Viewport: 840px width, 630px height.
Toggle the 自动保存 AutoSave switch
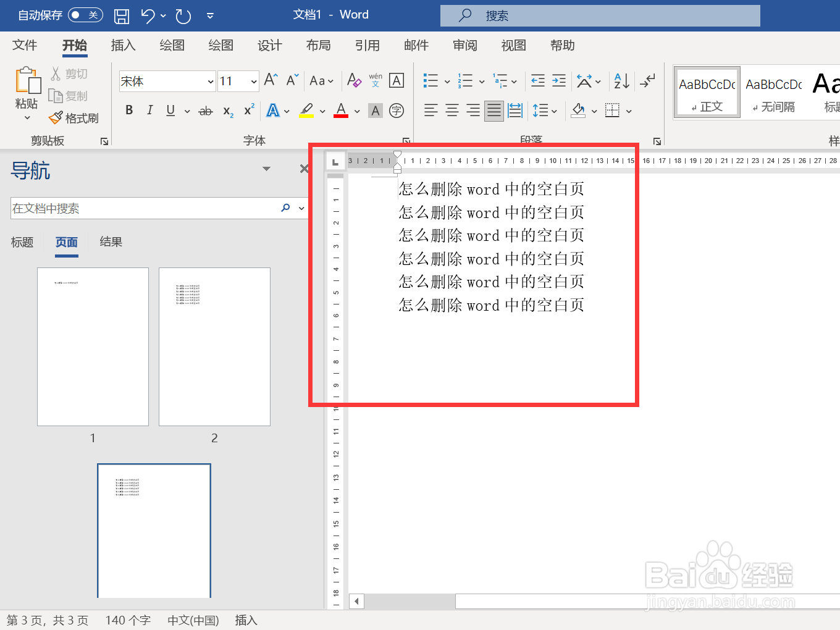[x=86, y=15]
